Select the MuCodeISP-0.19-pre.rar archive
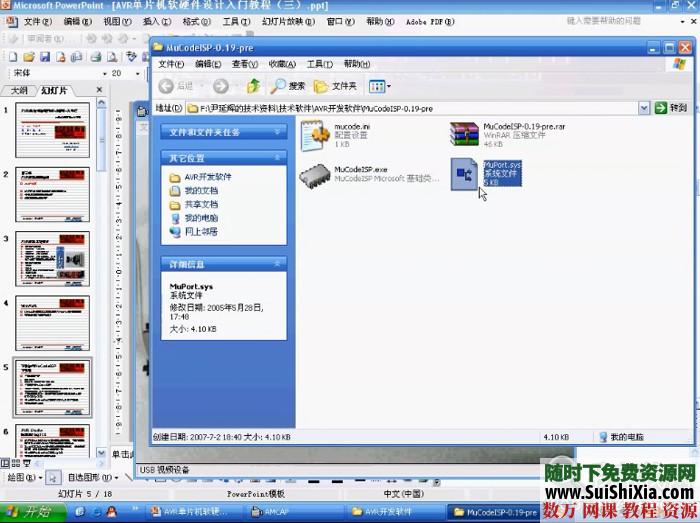Screen dimensions: 700x523 pyautogui.click(x=464, y=134)
